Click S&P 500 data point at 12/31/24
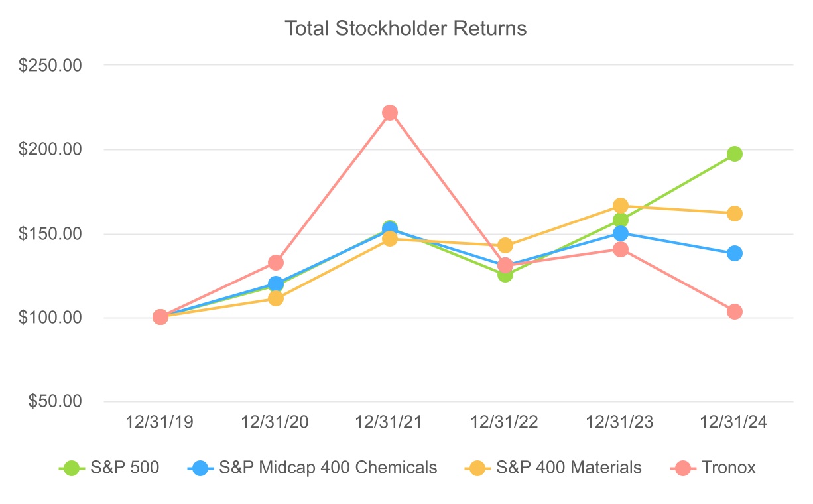This screenshot has height=504, width=813. tap(734, 154)
